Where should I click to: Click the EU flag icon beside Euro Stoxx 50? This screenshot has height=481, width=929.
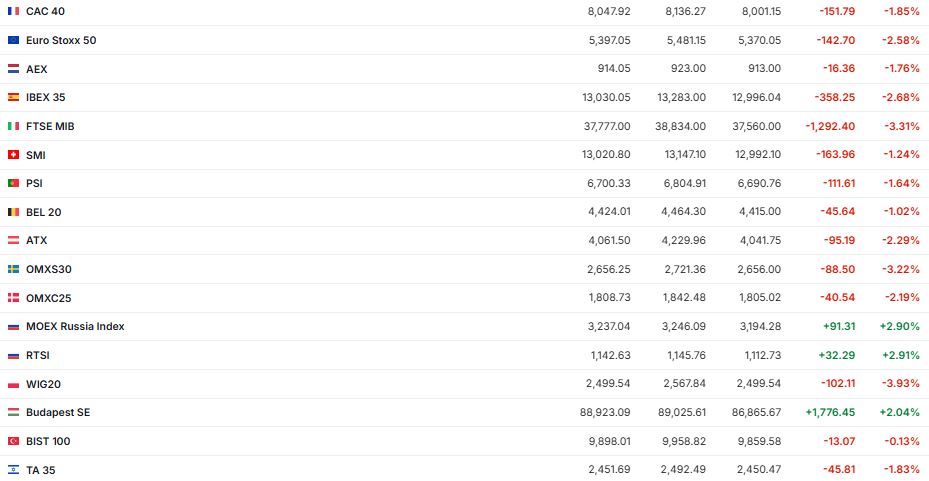[x=13, y=40]
